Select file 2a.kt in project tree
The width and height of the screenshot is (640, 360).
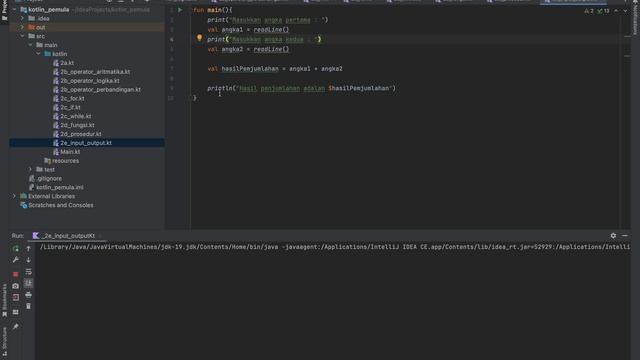tap(67, 63)
